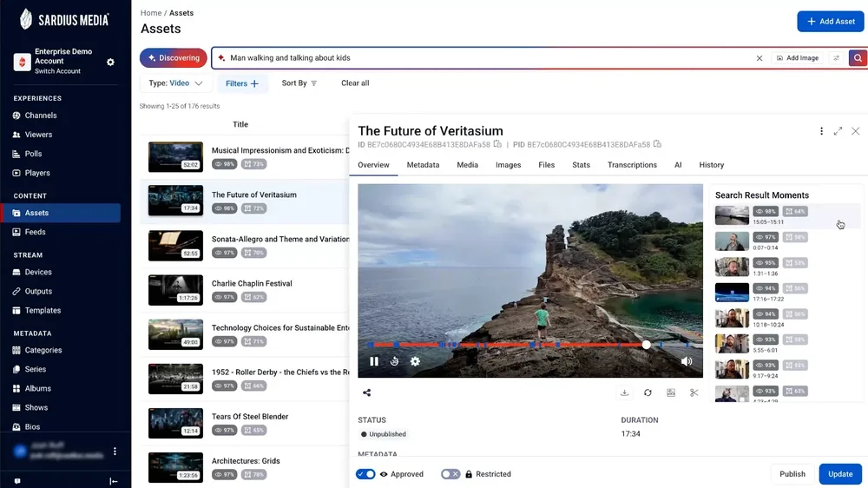Toggle the Approved switch
Image resolution: width=868 pixels, height=488 pixels.
tap(365, 474)
